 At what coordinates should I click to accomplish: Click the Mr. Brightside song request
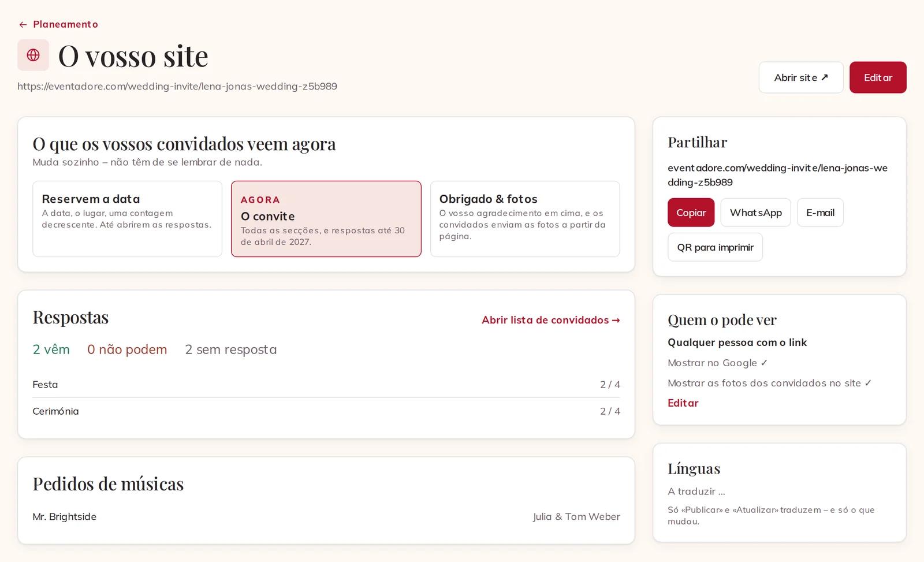64,516
